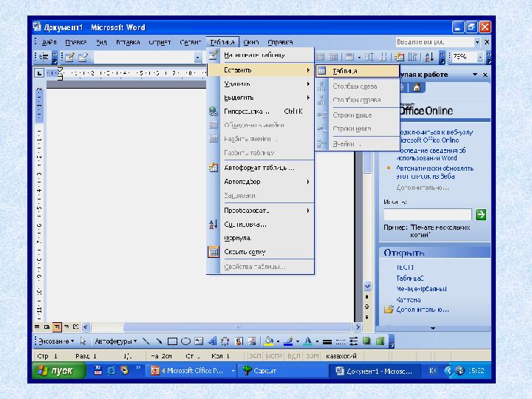Open Сервис menu in menu bar

tap(190, 42)
